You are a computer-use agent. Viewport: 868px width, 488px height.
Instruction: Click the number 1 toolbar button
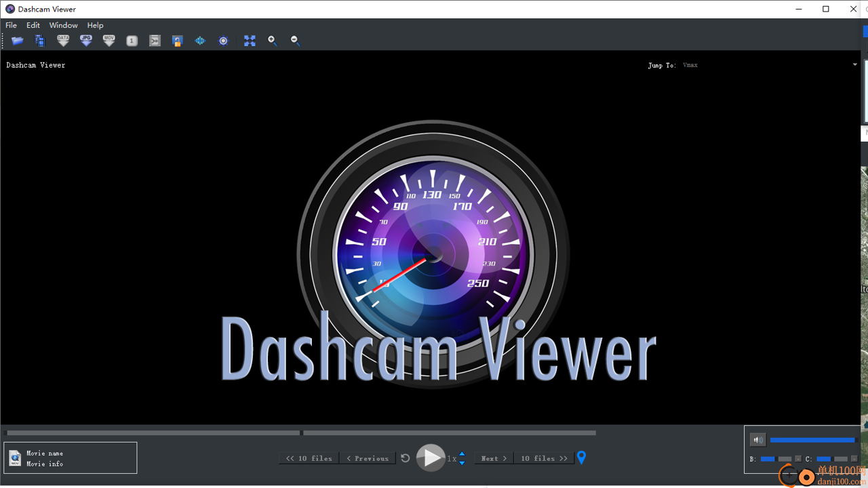(x=132, y=41)
